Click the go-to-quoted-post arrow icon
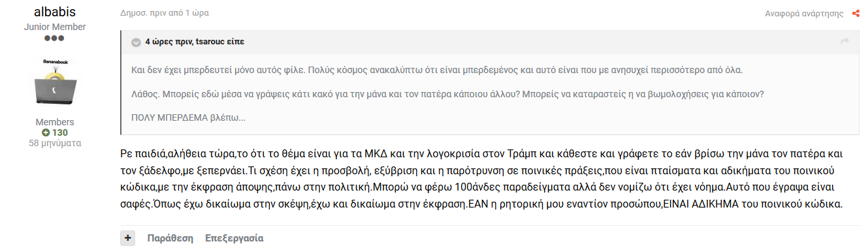The image size is (868, 248). click(x=844, y=42)
